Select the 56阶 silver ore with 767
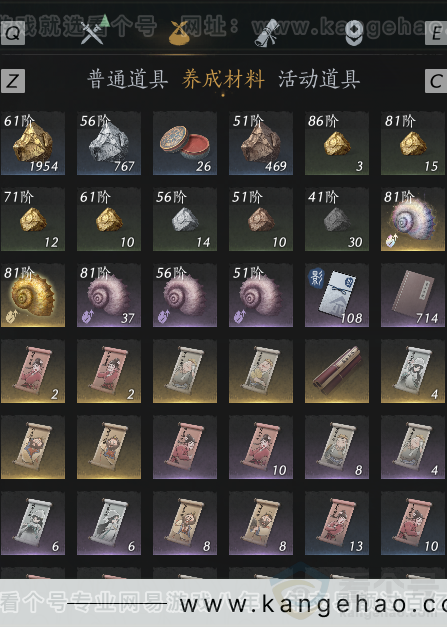Viewport: 447px width, 628px height. (x=109, y=143)
